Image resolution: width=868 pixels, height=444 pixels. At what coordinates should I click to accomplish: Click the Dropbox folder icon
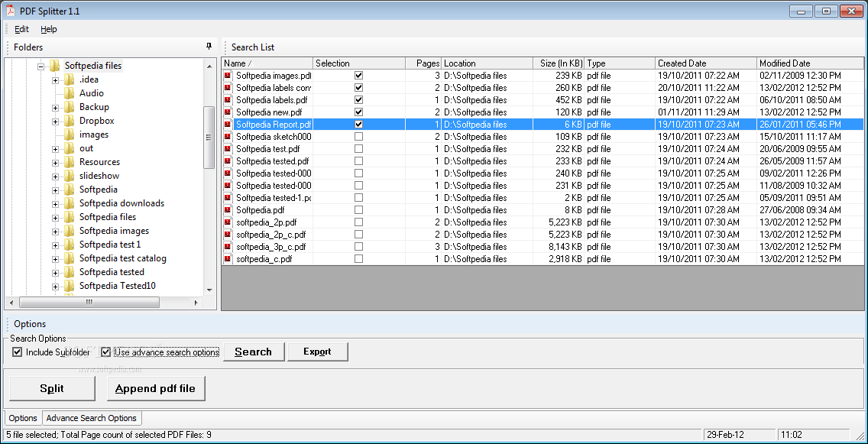[70, 121]
